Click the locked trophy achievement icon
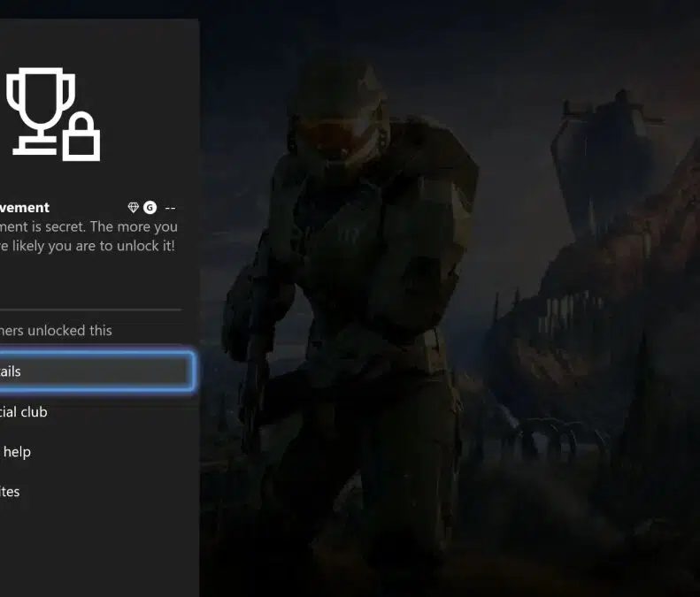 click(53, 114)
